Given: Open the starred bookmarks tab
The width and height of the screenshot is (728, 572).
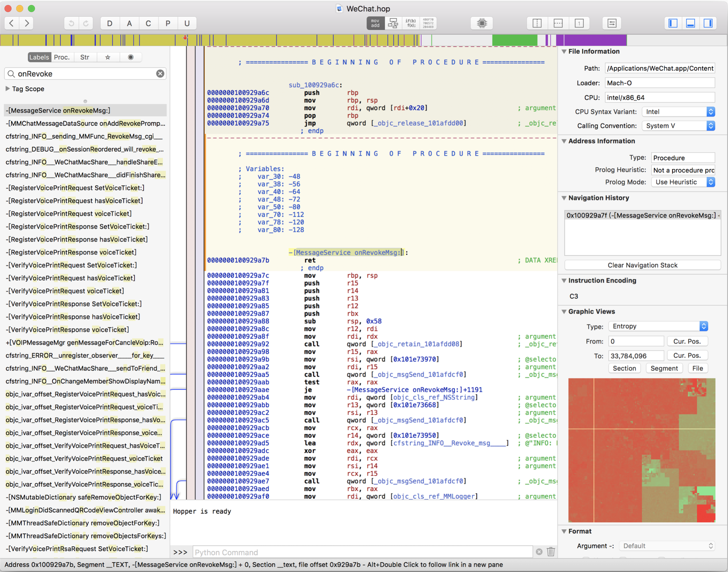Looking at the screenshot, I should [x=108, y=57].
